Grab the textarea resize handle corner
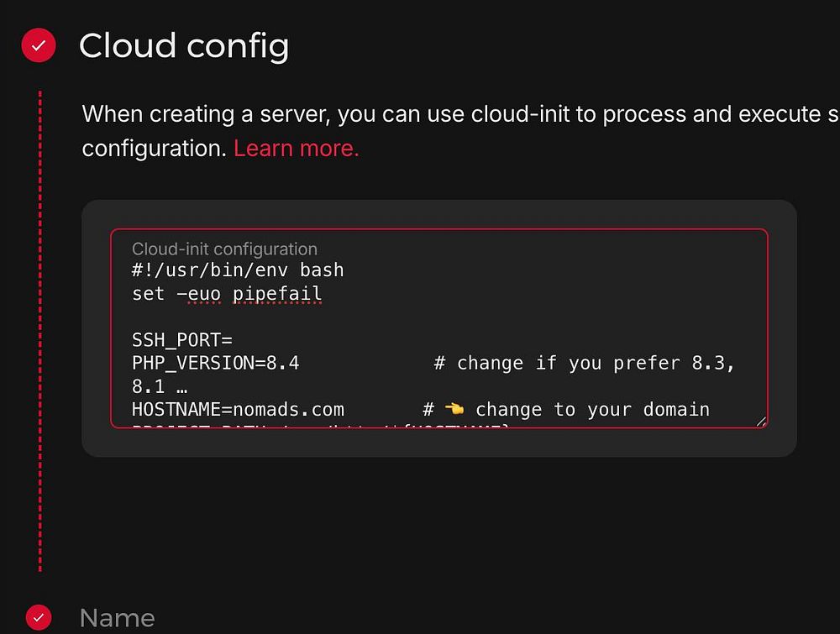The image size is (840, 634). coord(761,422)
